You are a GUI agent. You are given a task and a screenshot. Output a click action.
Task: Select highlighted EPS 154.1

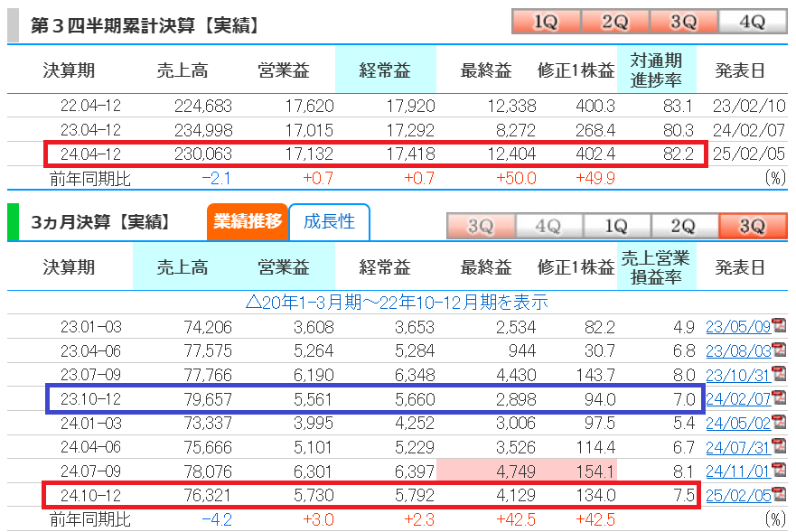[595, 471]
